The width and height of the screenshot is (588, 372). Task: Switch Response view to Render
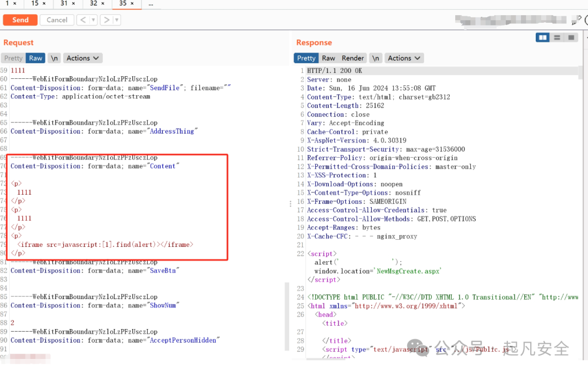pyautogui.click(x=352, y=58)
